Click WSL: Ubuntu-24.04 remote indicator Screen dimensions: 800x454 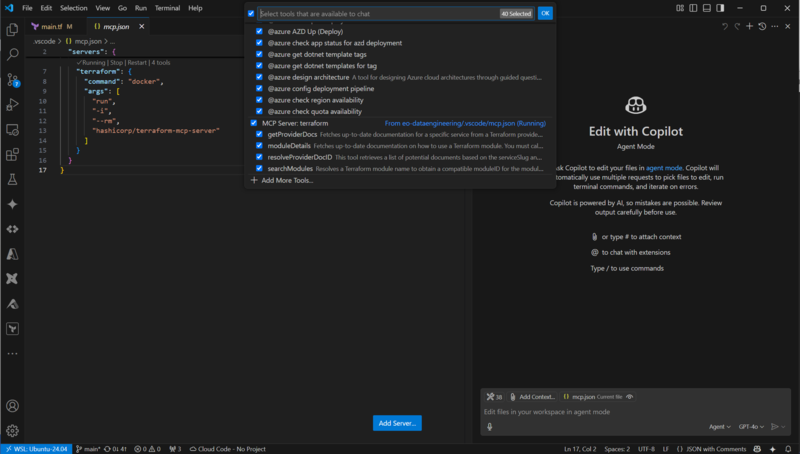36,449
